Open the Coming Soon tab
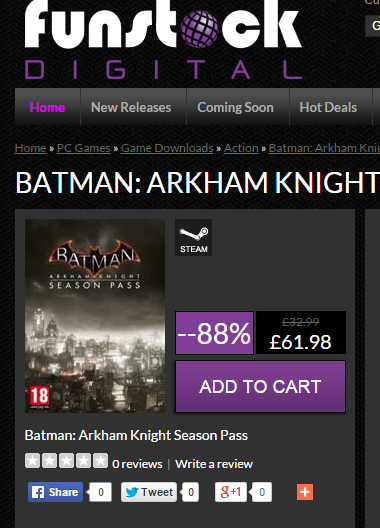 [x=235, y=107]
